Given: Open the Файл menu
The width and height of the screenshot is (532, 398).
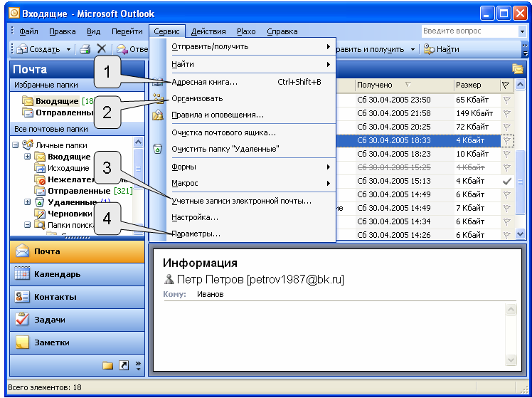Looking at the screenshot, I should coord(28,31).
